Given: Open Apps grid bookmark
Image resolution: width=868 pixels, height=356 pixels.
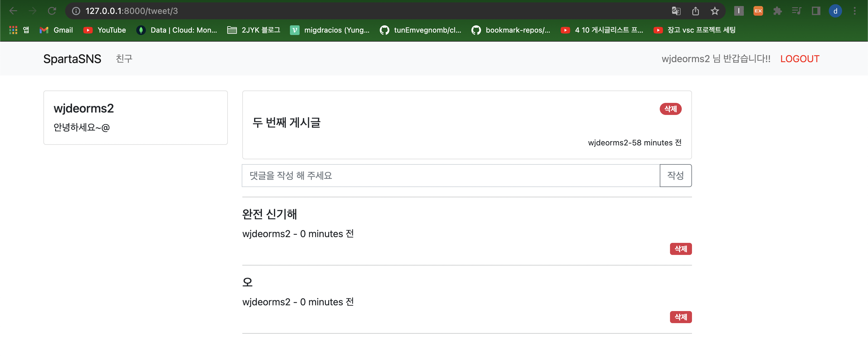Looking at the screenshot, I should [19, 30].
